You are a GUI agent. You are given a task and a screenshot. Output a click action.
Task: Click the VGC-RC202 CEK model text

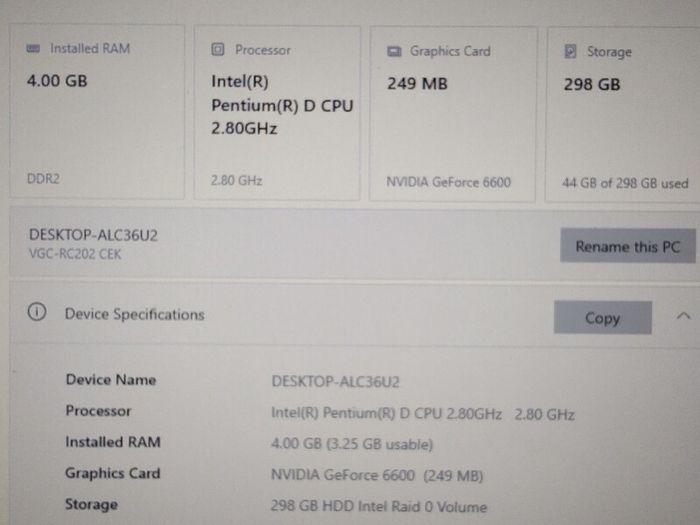click(75, 254)
